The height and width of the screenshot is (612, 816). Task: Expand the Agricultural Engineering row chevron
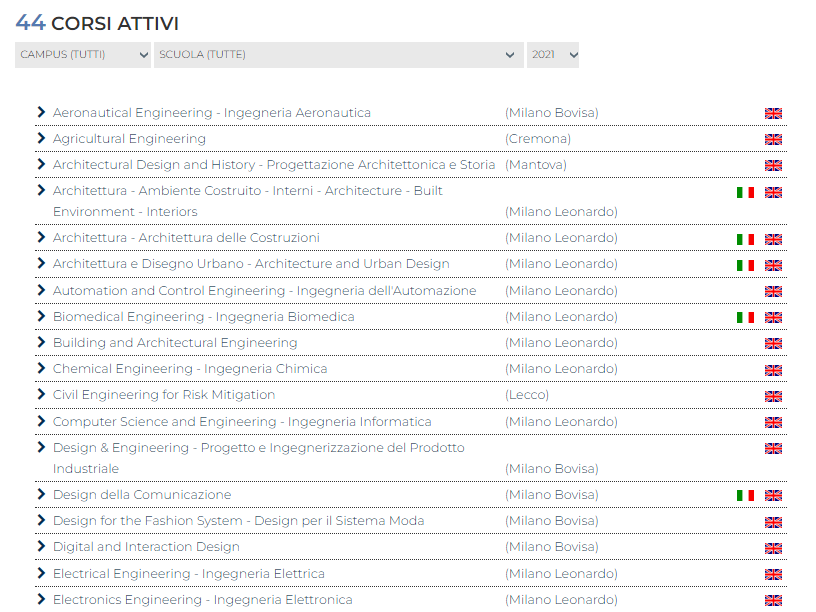42,138
